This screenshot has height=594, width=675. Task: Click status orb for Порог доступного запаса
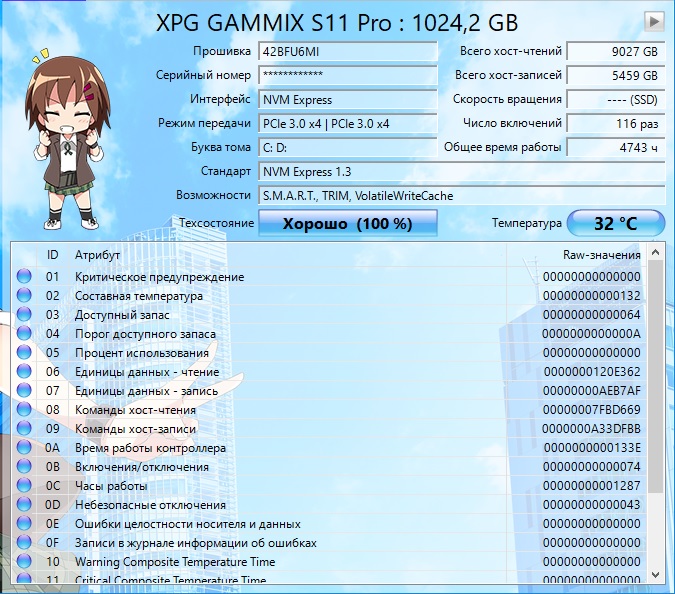[x=24, y=333]
